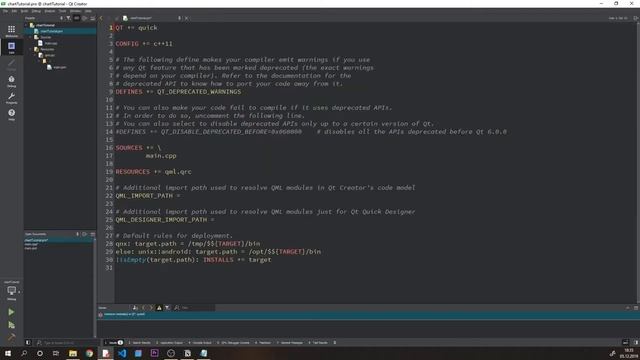Screen dimensions: 640x360
Task: Open the Design mode
Action: click(x=11, y=64)
